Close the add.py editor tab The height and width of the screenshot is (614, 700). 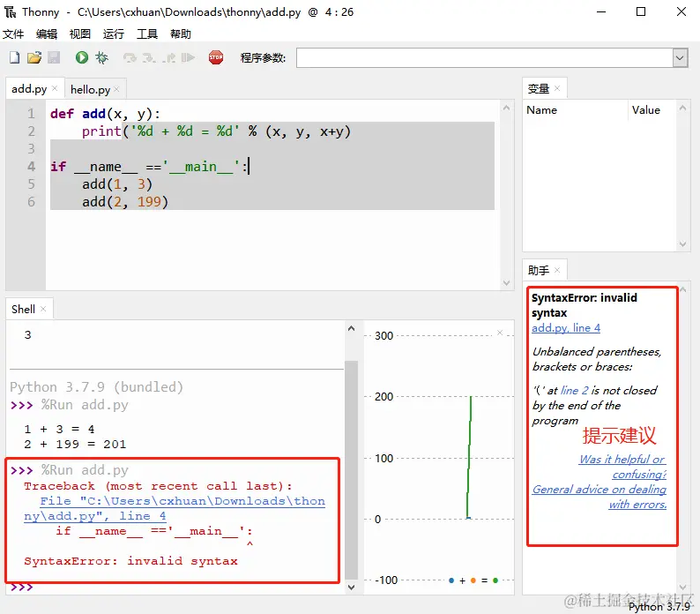[55, 88]
